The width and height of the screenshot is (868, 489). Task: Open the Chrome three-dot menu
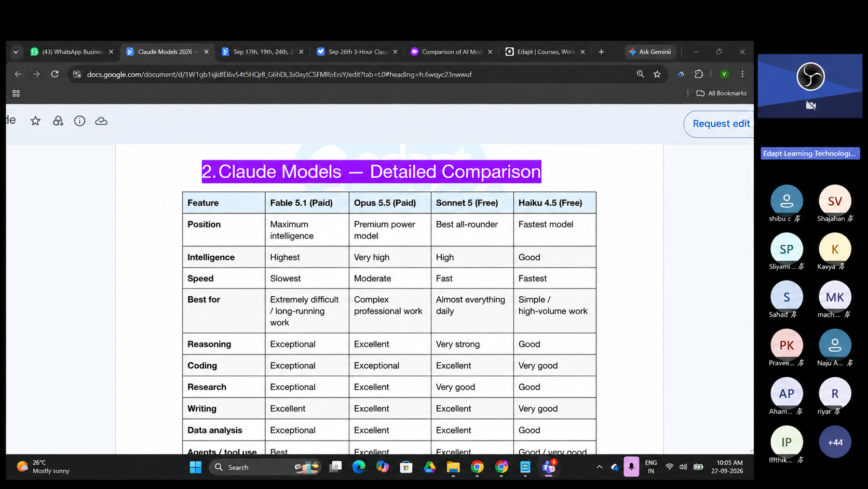(x=742, y=74)
